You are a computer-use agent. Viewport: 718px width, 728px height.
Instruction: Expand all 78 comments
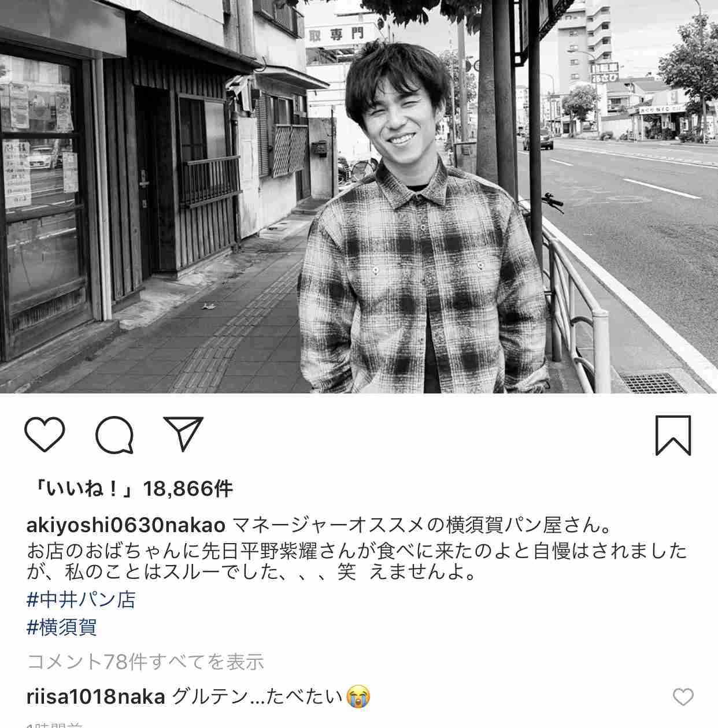click(145, 662)
